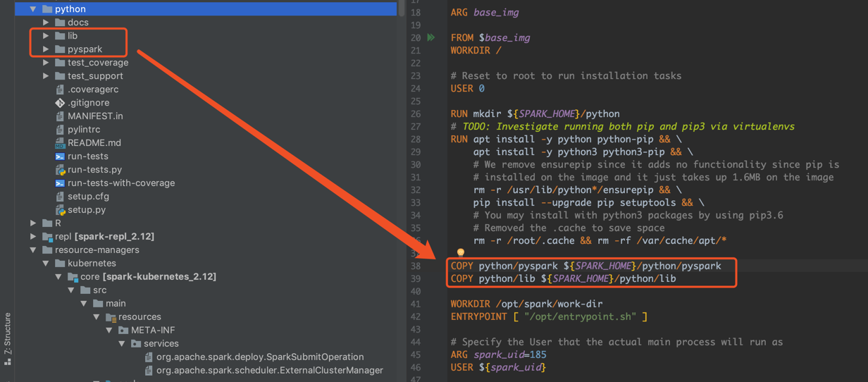868x382 pixels.
Task: Click the 'COPY python/lib' line
Action: coord(564,278)
